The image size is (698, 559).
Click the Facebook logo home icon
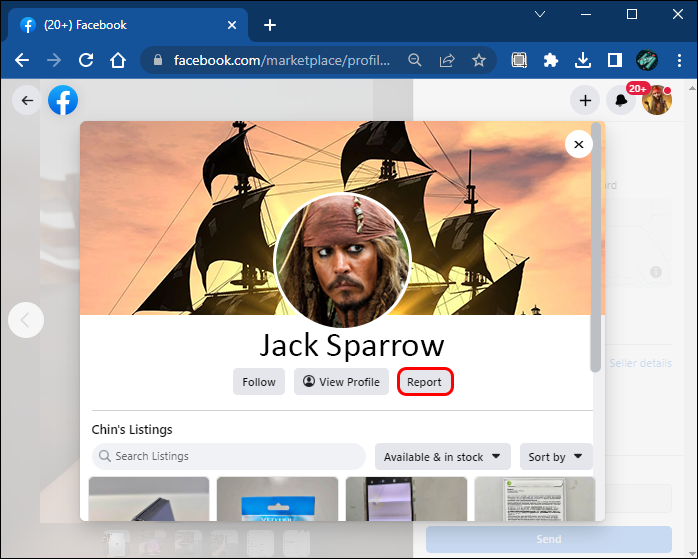(62, 100)
